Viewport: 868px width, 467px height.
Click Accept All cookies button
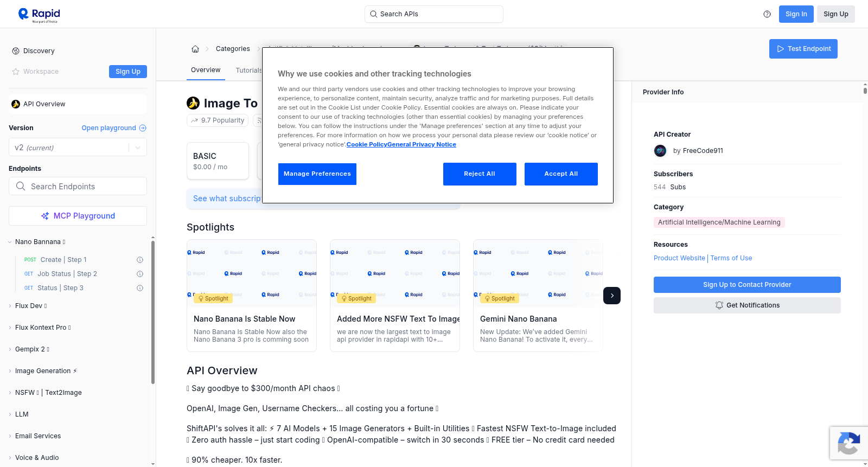[561, 174]
